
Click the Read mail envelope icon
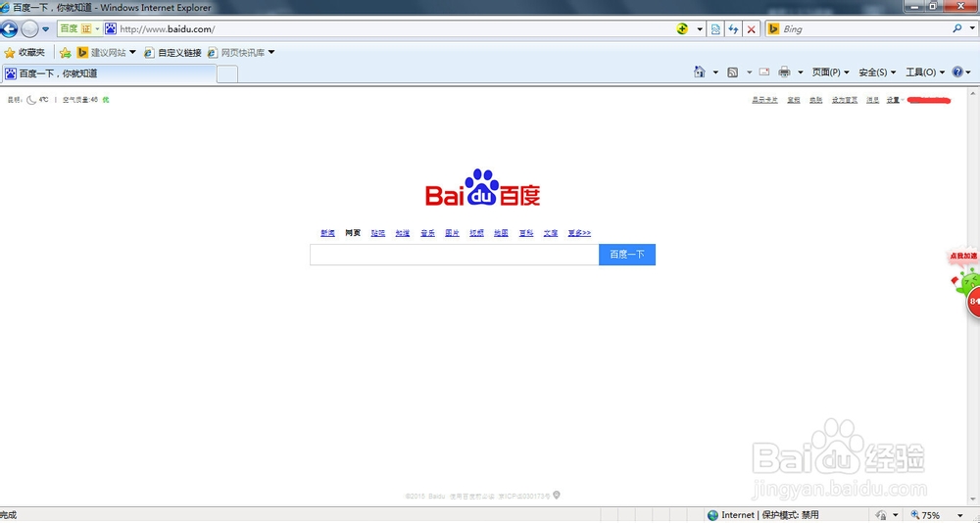[763, 72]
